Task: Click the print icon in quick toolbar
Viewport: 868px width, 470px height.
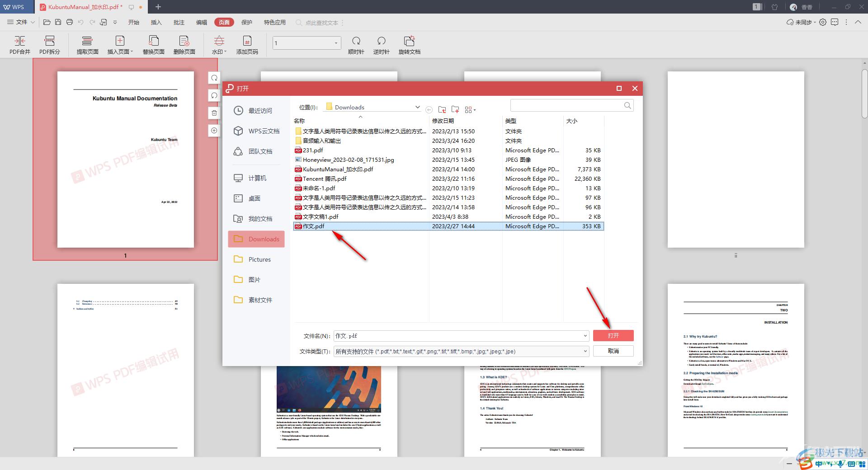Action: (x=69, y=22)
